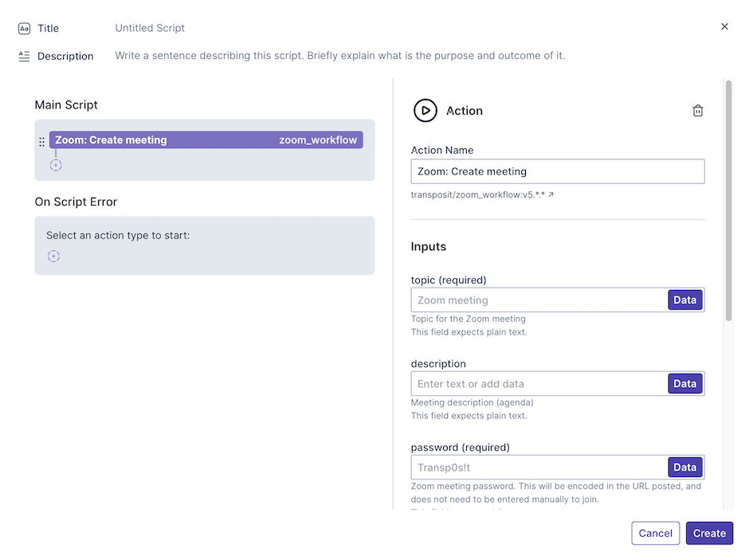Screen dimensions: 749x560
Task: Click the Action play circle icon
Action: [x=425, y=111]
